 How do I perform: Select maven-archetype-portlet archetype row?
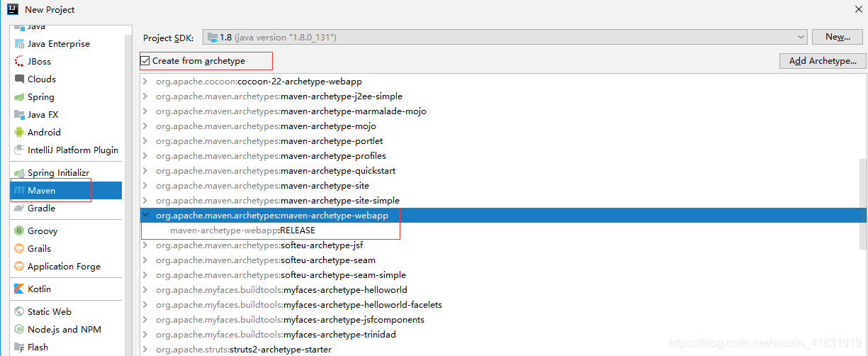(x=500, y=141)
